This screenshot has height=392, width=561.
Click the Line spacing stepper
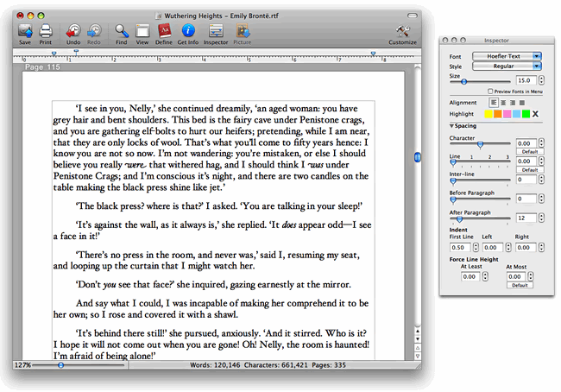[x=541, y=161]
